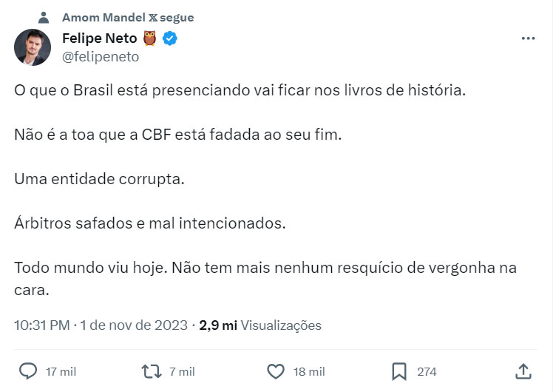This screenshot has width=553, height=392.
Task: Open the Felipe Neto display name
Action: point(99,38)
